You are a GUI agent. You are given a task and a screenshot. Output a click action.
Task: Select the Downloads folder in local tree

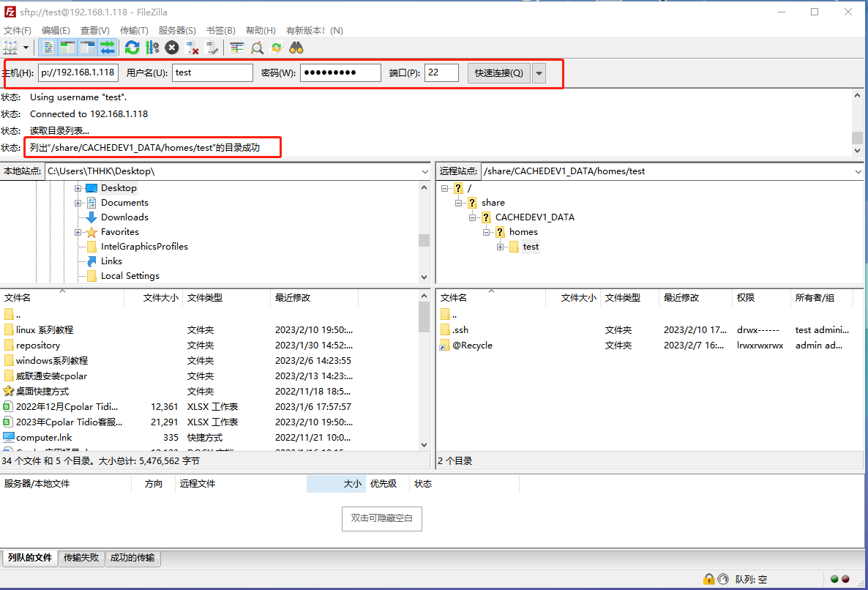124,217
